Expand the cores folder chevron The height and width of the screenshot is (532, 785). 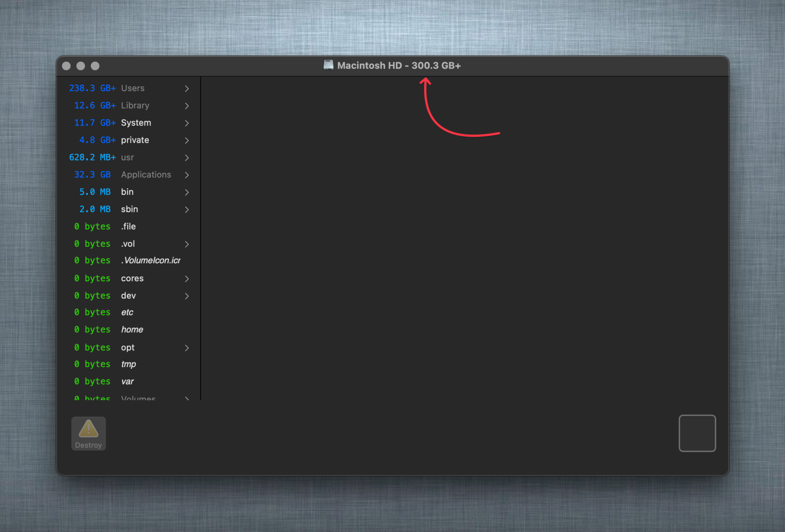tap(187, 279)
